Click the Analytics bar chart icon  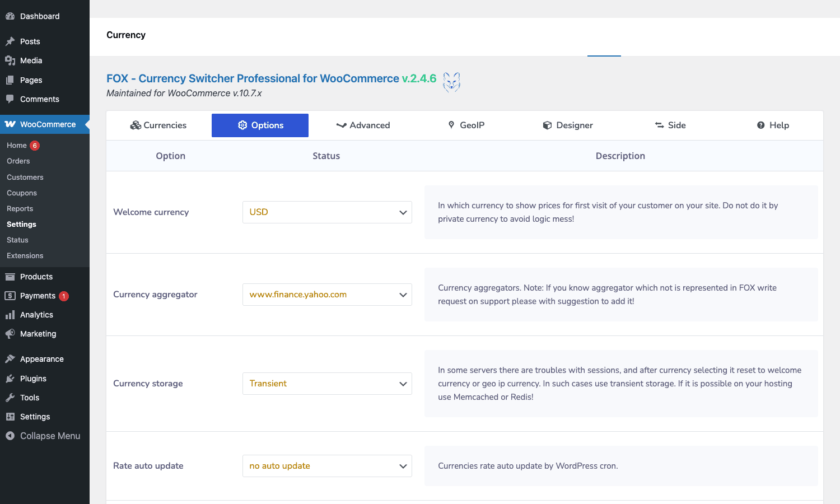10,315
